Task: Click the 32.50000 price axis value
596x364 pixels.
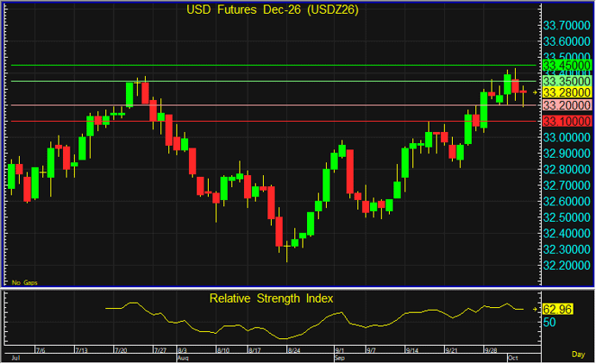Action: point(567,217)
